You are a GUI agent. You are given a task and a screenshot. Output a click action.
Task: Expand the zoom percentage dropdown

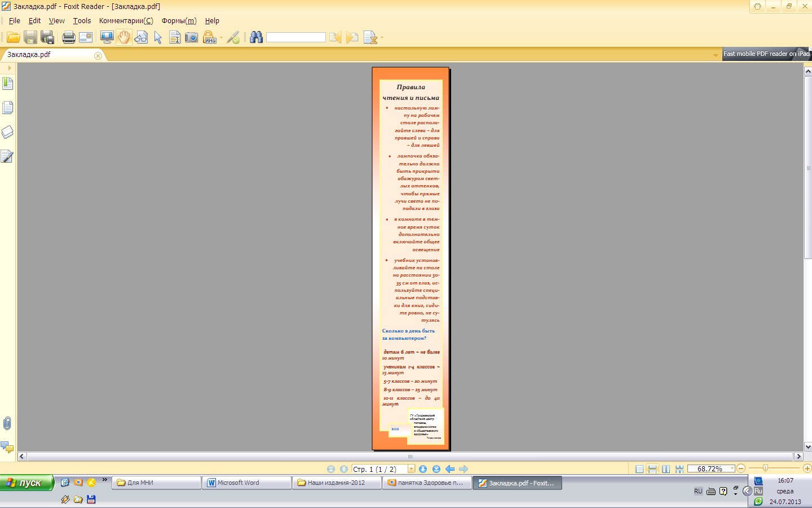click(732, 468)
